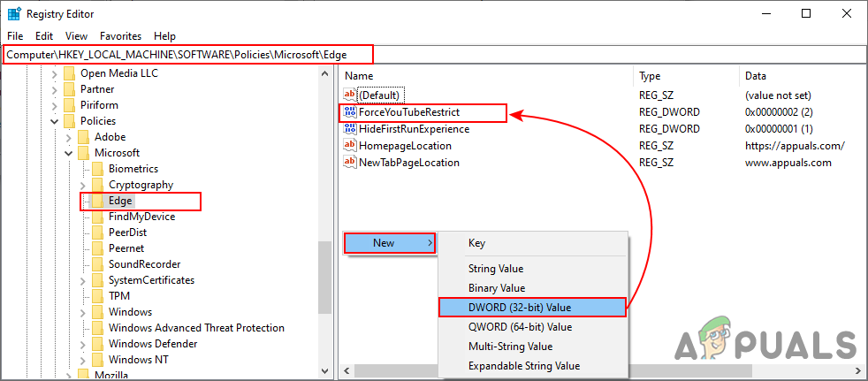Expand the Piriform key

coord(54,105)
